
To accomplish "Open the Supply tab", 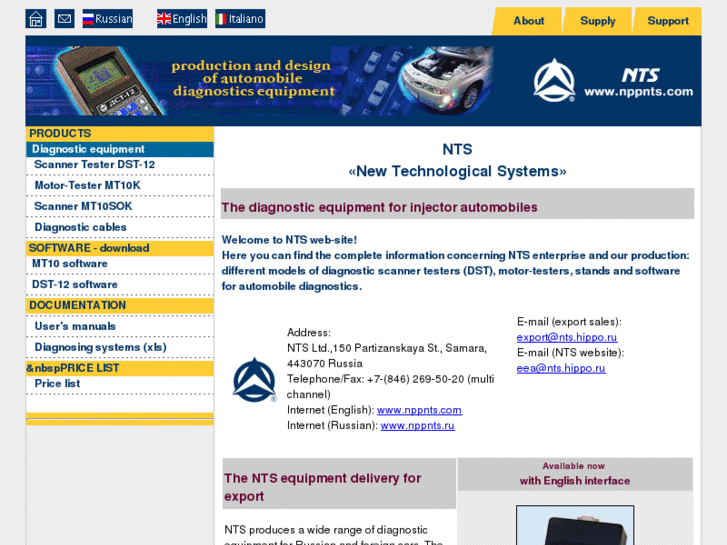I will point(598,21).
